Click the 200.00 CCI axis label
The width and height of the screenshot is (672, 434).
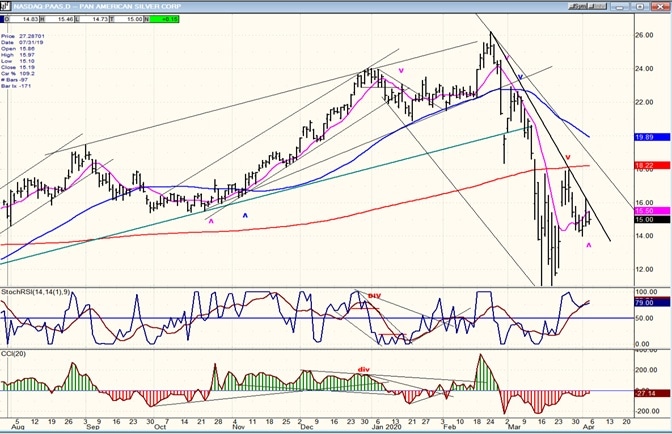tap(646, 370)
